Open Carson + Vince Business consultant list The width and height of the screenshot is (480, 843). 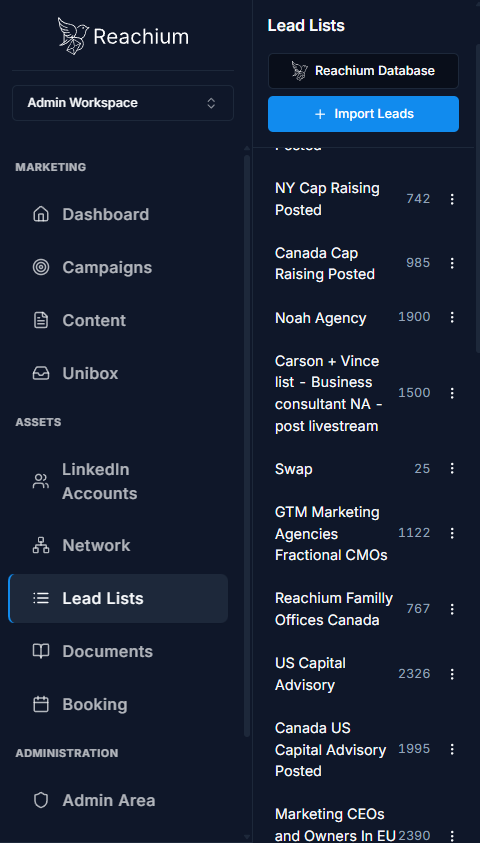click(x=327, y=393)
